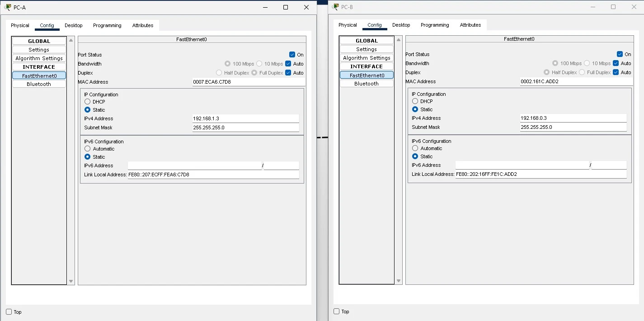Select Full Duplex option in PC-B

pos(582,72)
